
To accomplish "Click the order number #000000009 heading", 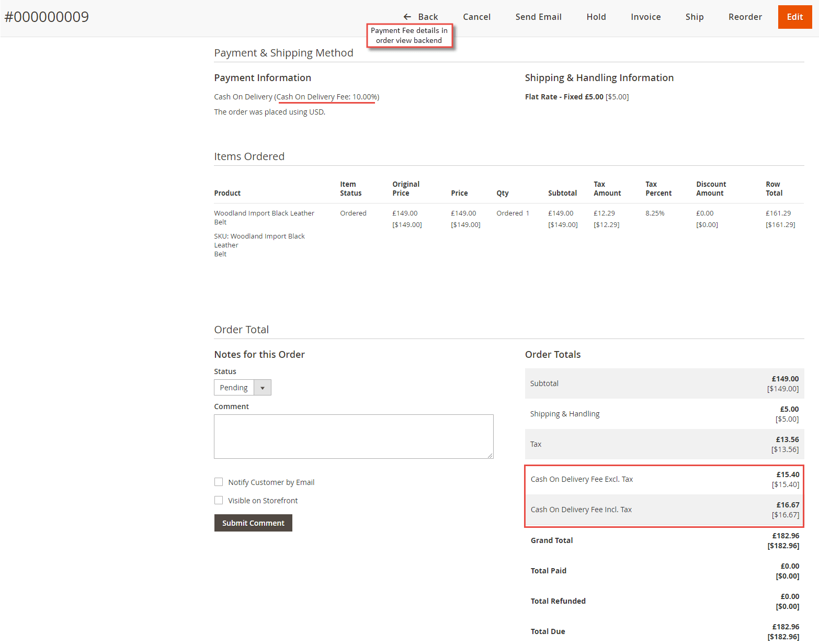I will 47,16.
